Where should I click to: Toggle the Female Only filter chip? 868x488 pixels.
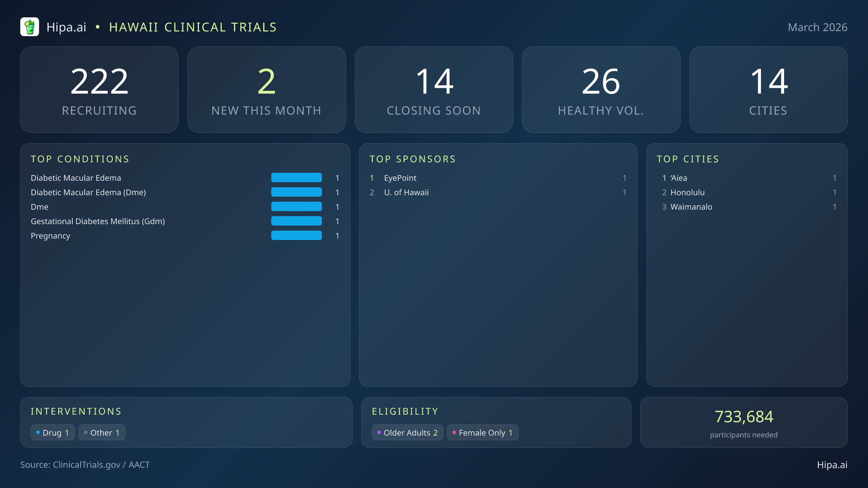click(x=482, y=432)
